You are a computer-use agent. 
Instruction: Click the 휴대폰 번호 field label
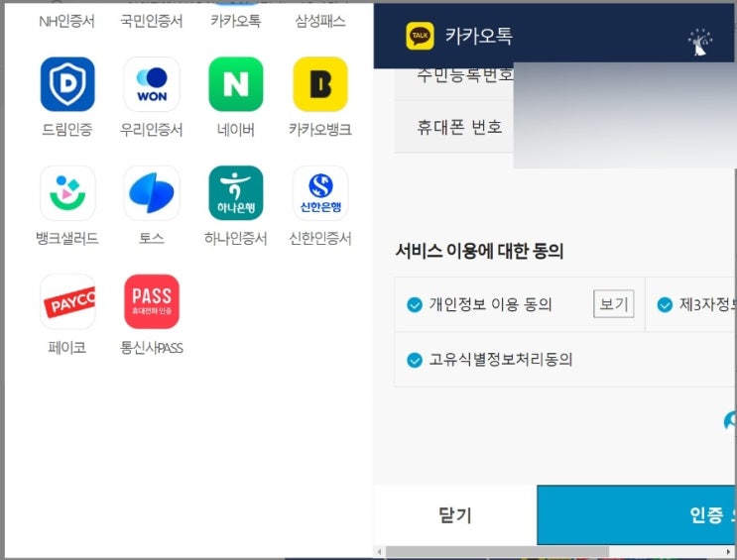459,127
